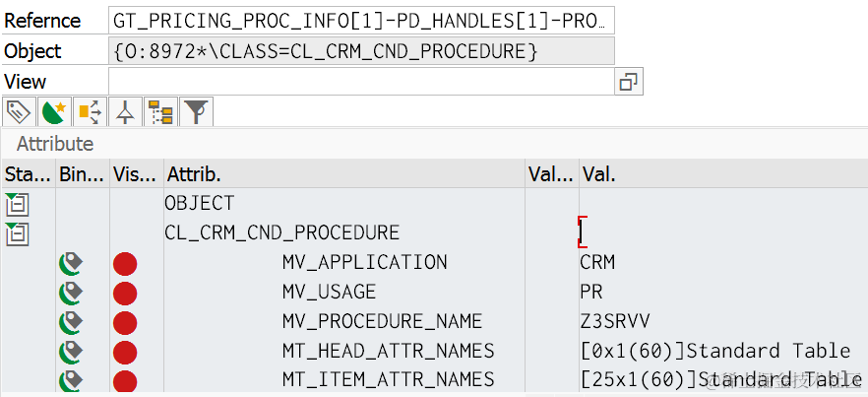Image resolution: width=868 pixels, height=397 pixels.
Task: Click the binding icon for MV_USAGE
Action: click(x=71, y=294)
